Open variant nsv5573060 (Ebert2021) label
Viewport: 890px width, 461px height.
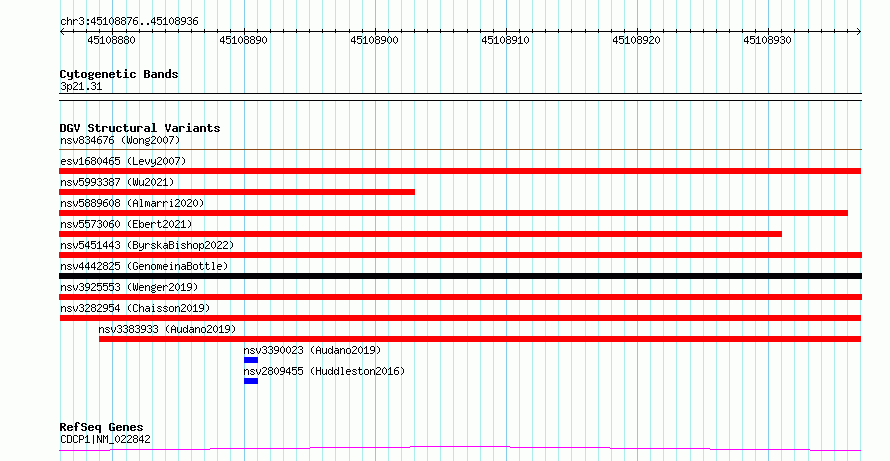click(126, 224)
